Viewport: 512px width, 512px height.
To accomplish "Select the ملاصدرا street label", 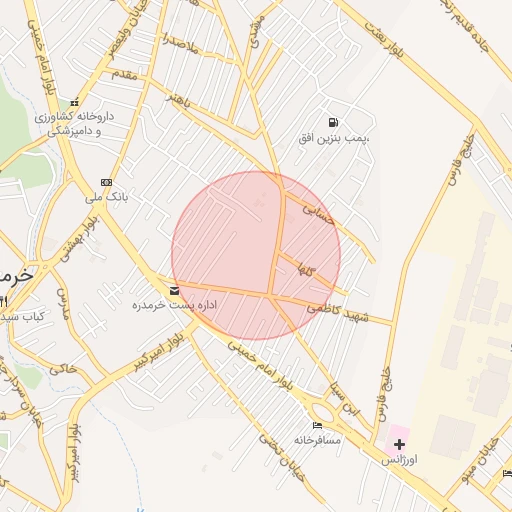I will (x=181, y=44).
